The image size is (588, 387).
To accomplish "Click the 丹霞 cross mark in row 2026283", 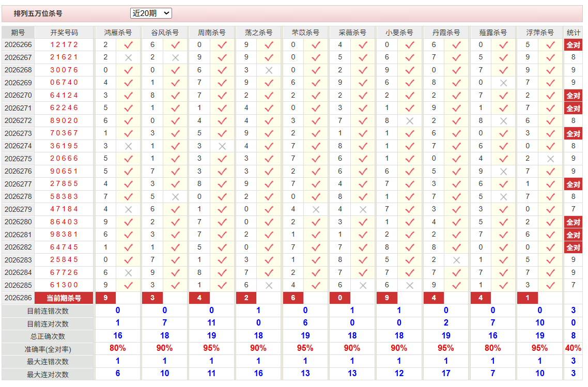I will 456,260.
